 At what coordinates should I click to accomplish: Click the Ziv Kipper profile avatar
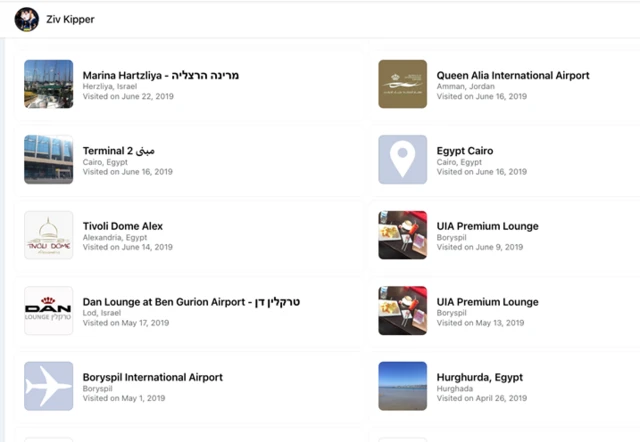(27, 19)
